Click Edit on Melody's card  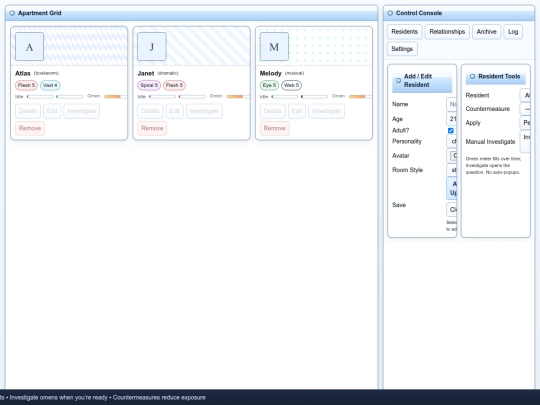[x=297, y=111]
